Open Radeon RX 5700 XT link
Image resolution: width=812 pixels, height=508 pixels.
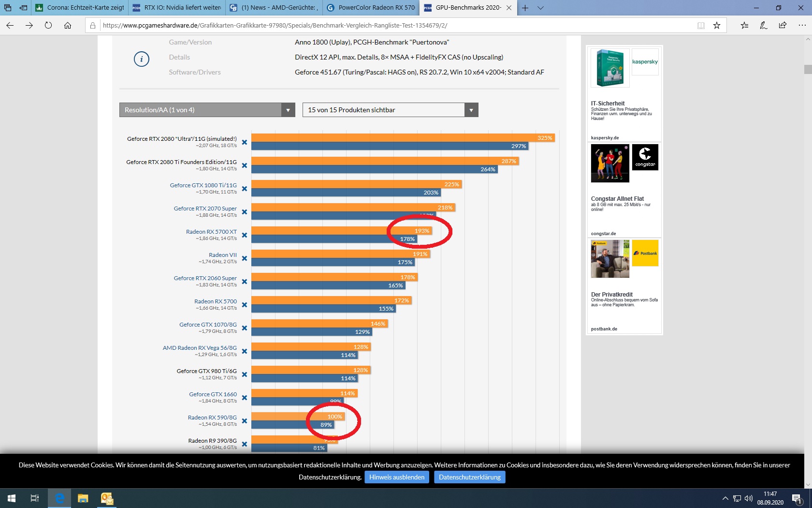pos(212,232)
